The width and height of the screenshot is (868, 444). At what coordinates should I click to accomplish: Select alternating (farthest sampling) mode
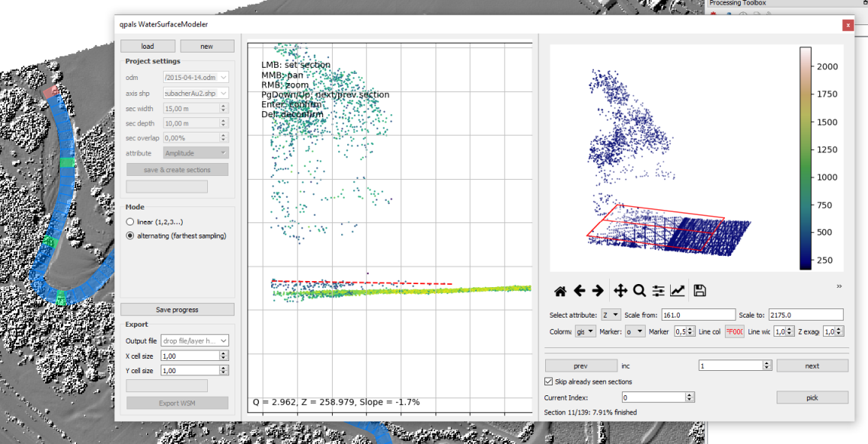pyautogui.click(x=130, y=236)
